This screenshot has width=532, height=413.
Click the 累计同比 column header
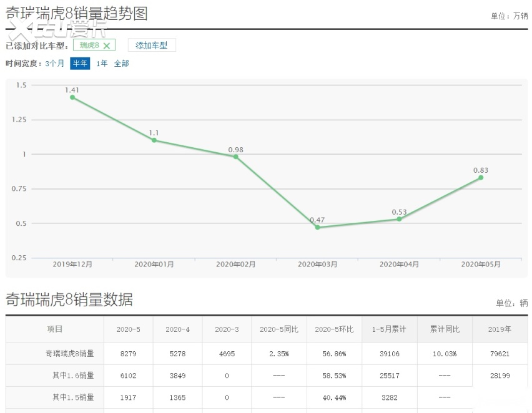pos(445,329)
